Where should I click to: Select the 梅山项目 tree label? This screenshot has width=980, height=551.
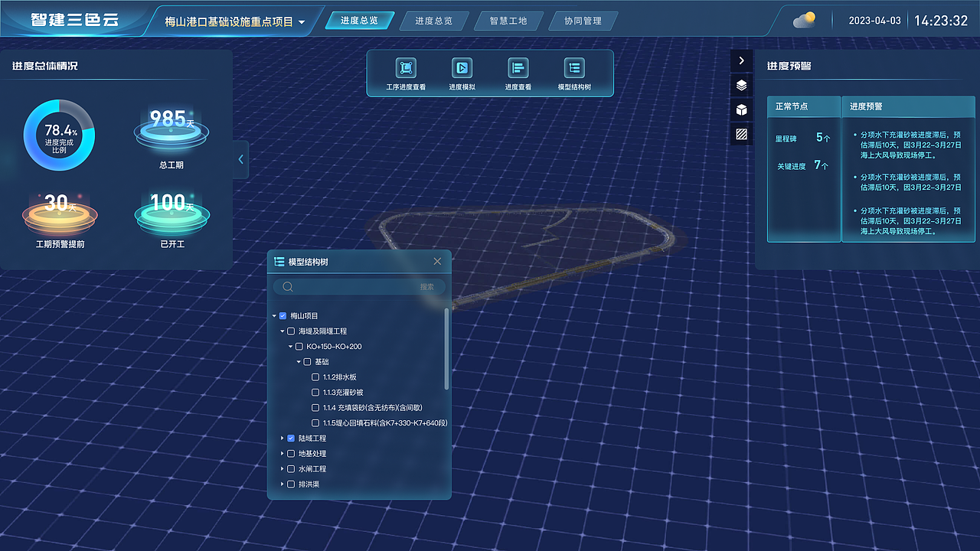(x=304, y=316)
